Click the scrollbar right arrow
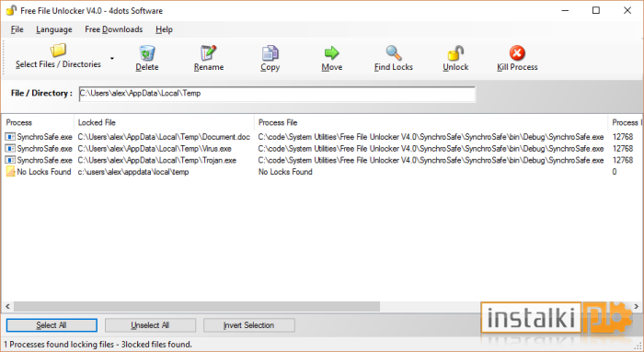 [x=637, y=306]
